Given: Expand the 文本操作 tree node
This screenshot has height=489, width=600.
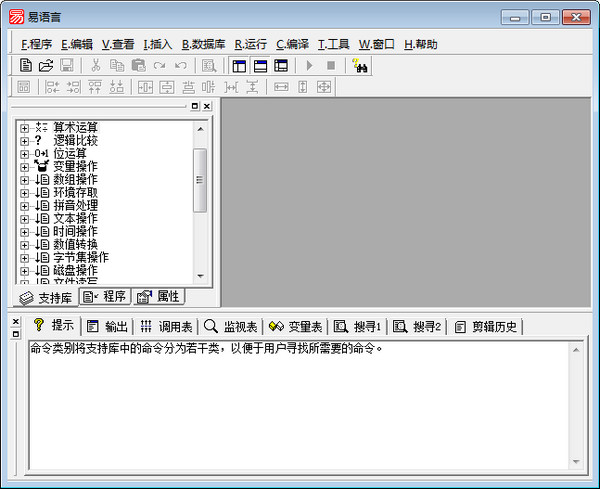Looking at the screenshot, I should pyautogui.click(x=24, y=218).
